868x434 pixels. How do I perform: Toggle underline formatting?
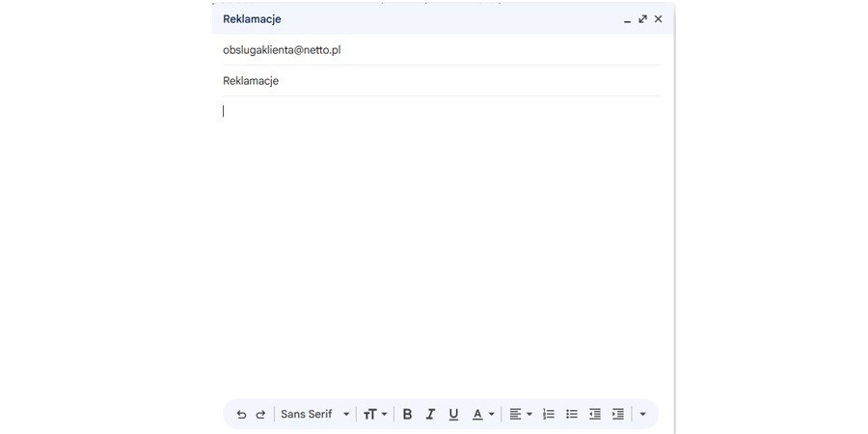pos(454,414)
